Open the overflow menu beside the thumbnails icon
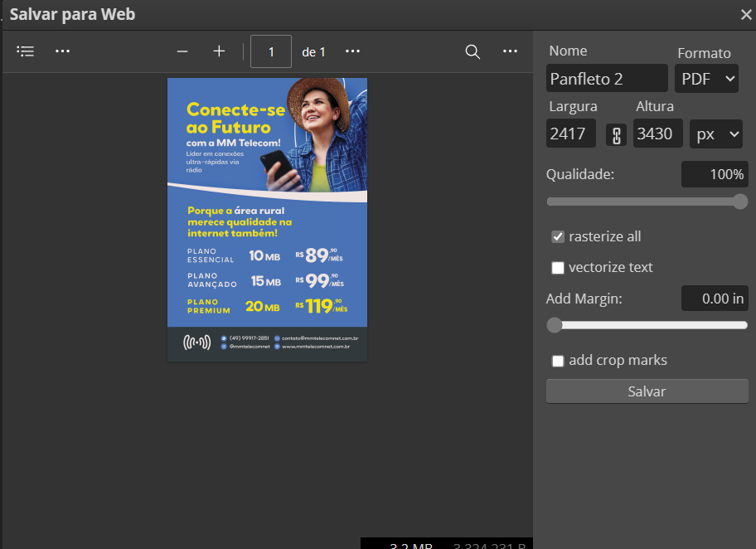Viewport: 756px width, 549px height. click(62, 51)
